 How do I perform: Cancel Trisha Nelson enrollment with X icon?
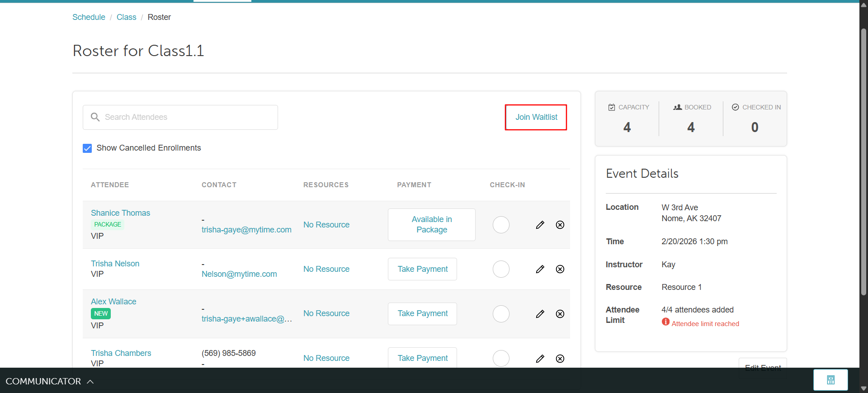pos(560,269)
